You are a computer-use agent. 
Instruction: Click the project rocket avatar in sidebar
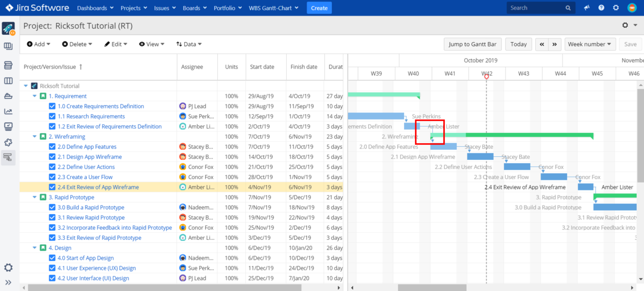(x=8, y=29)
